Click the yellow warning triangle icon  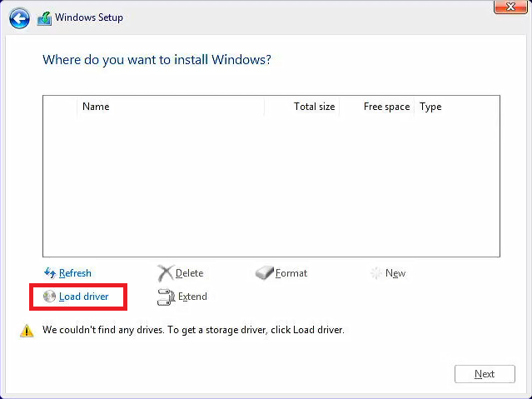click(x=27, y=331)
